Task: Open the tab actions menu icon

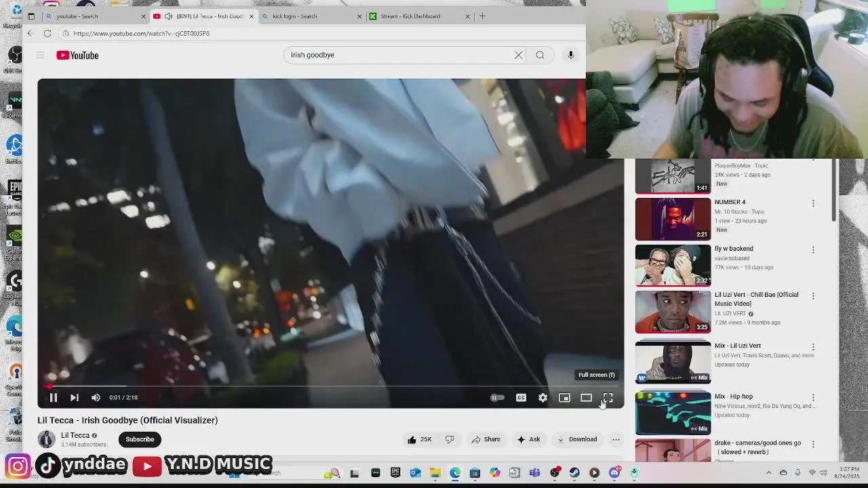Action: click(31, 16)
